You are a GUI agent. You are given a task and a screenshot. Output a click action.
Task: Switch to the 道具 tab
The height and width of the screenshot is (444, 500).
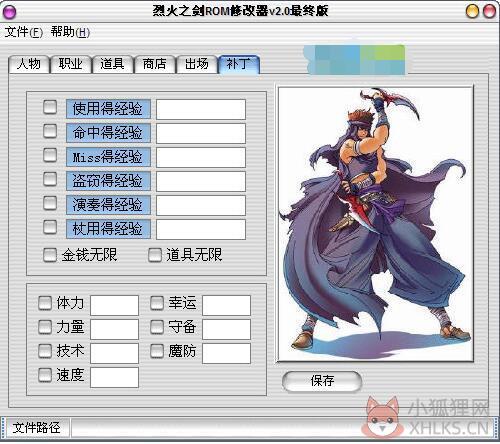click(113, 64)
